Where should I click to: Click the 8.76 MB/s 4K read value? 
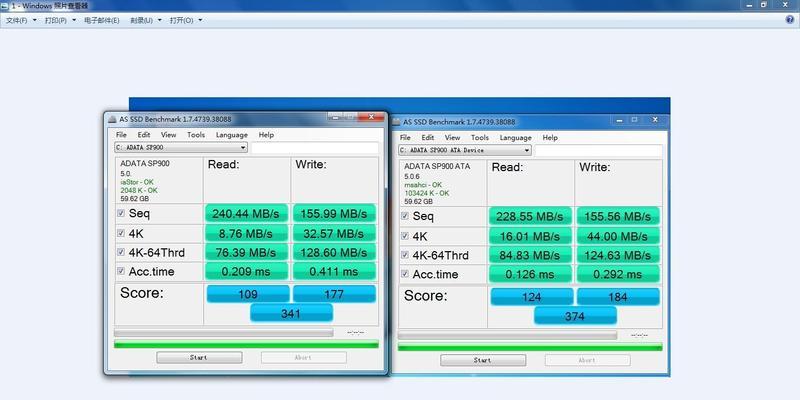(246, 233)
